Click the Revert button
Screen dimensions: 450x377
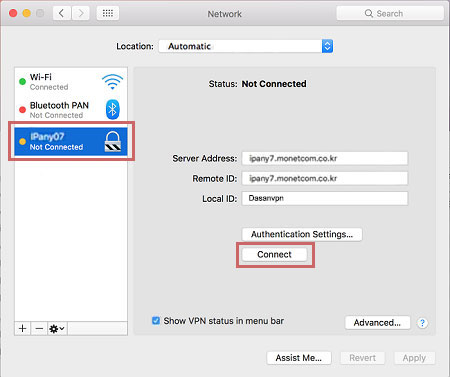[x=362, y=358]
